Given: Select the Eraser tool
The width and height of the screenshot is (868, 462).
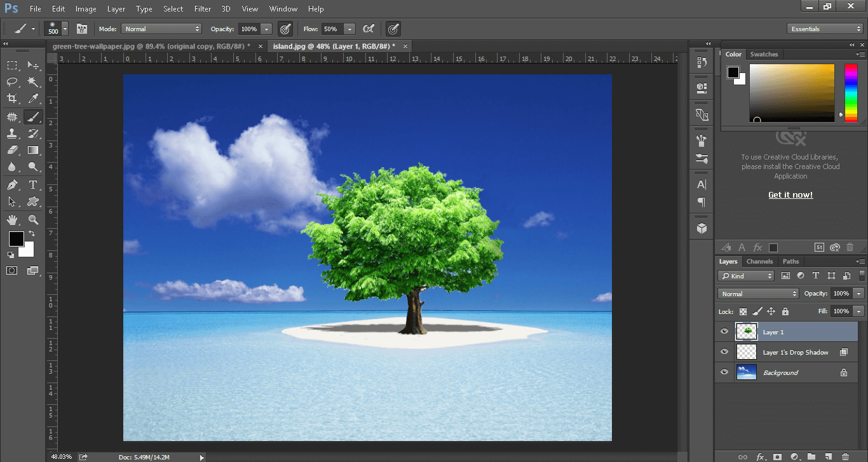Looking at the screenshot, I should tap(12, 150).
